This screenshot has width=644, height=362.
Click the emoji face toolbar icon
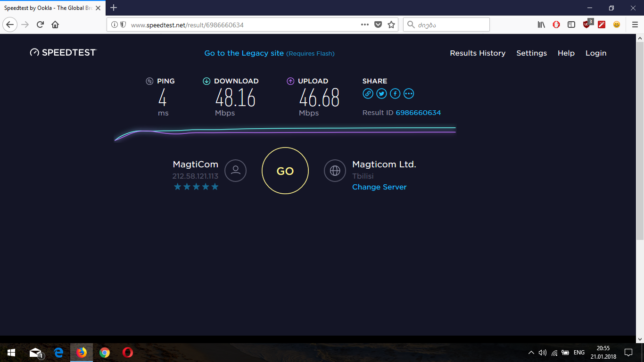[x=617, y=25]
